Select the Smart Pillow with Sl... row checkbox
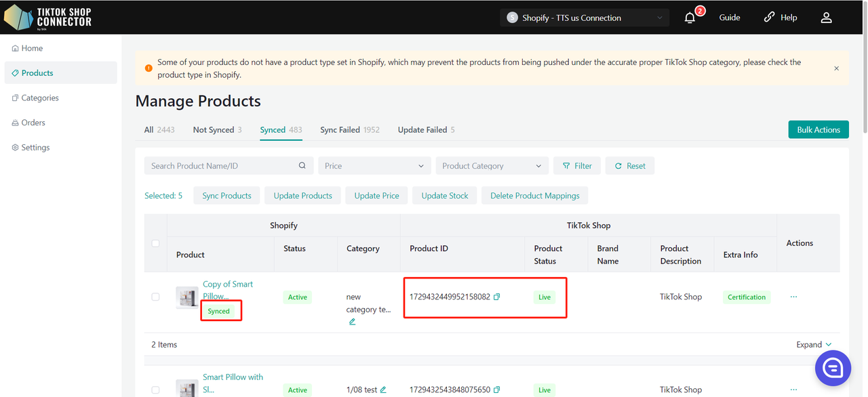This screenshot has width=868, height=397. tap(155, 390)
